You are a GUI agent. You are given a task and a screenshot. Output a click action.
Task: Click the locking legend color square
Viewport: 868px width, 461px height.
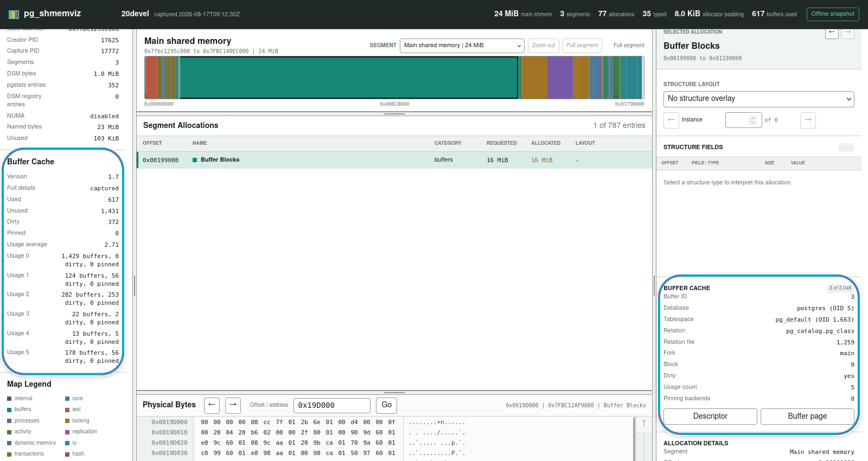pos(67,421)
